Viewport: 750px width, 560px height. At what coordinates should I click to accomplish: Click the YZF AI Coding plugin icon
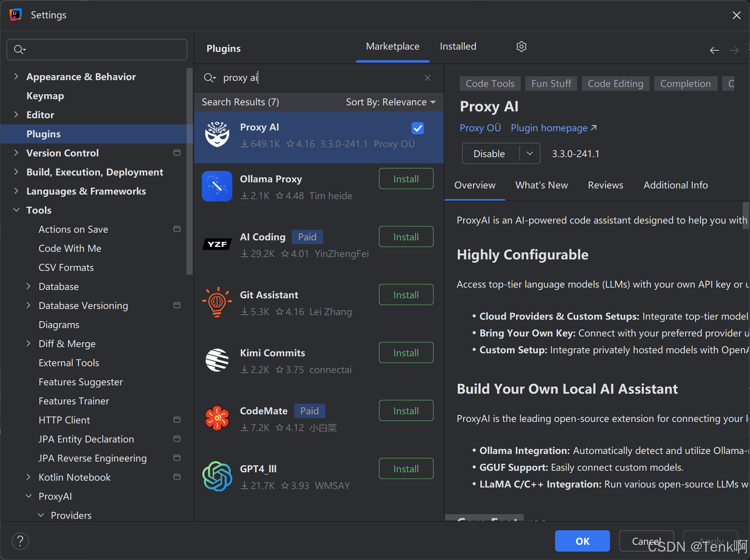217,244
